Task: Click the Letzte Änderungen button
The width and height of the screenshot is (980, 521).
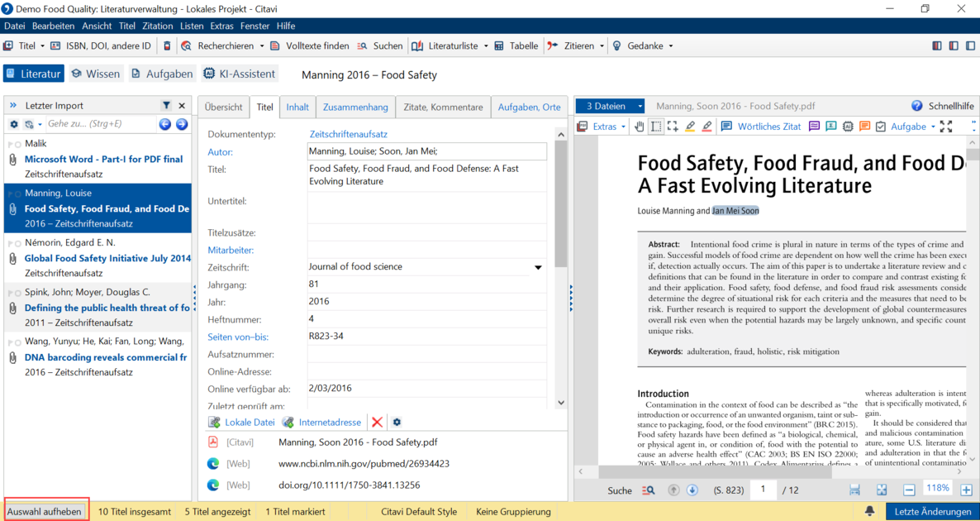Action: 931,512
